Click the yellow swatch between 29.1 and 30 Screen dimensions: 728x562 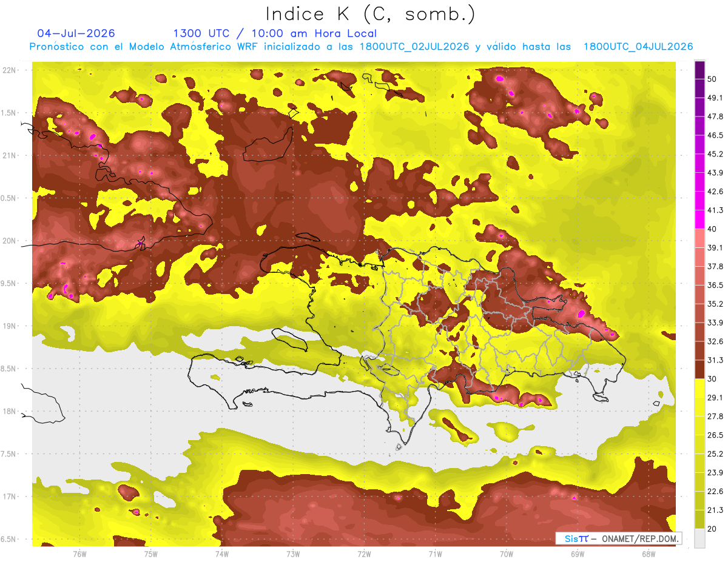tap(699, 388)
